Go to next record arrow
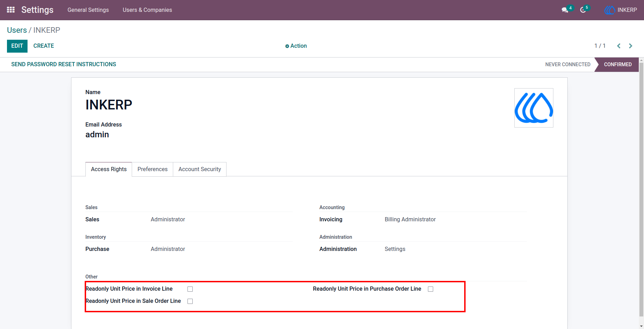Viewport: 644px width, 329px height. [x=630, y=46]
